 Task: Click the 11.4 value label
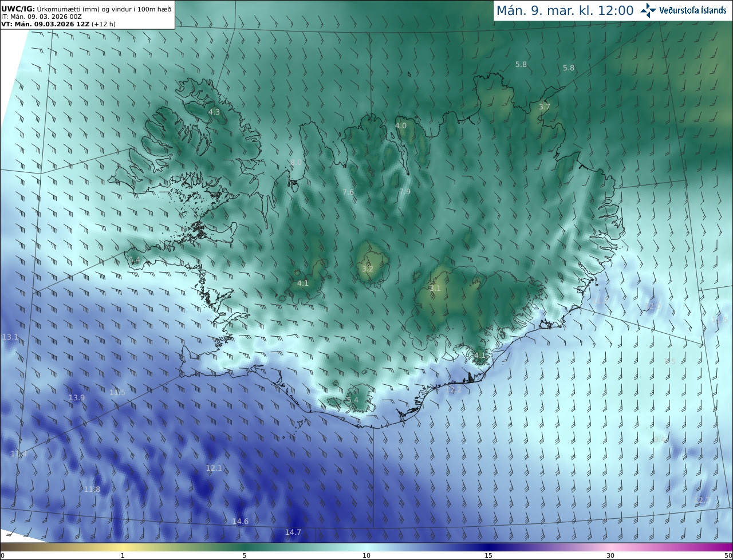click(x=19, y=453)
